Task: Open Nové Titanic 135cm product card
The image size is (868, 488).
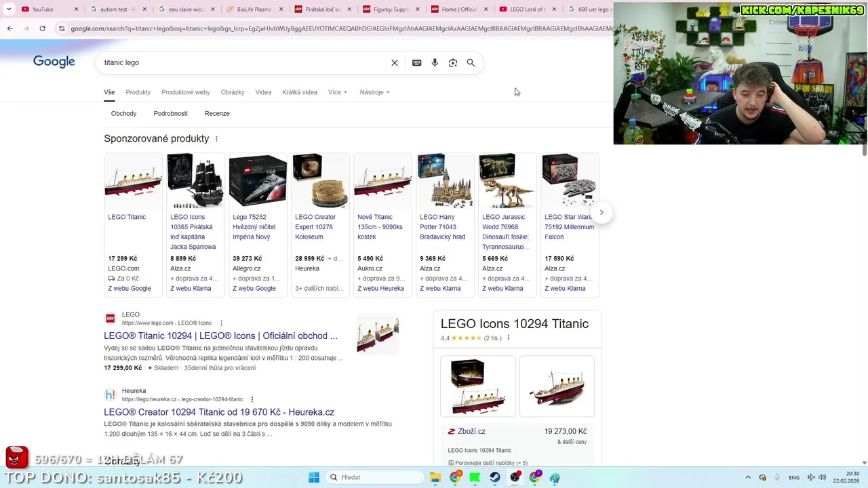Action: point(382,225)
